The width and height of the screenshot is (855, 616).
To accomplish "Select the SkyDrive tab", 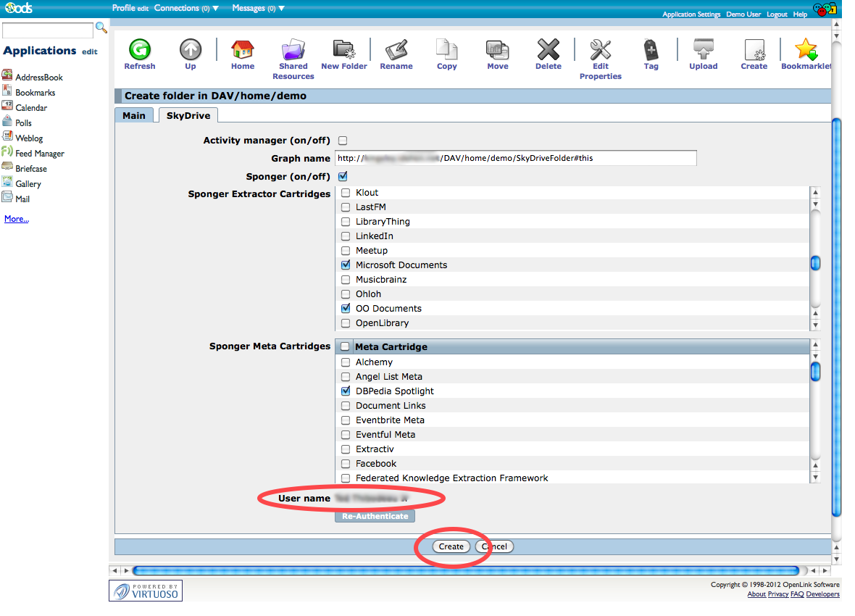I will point(188,116).
